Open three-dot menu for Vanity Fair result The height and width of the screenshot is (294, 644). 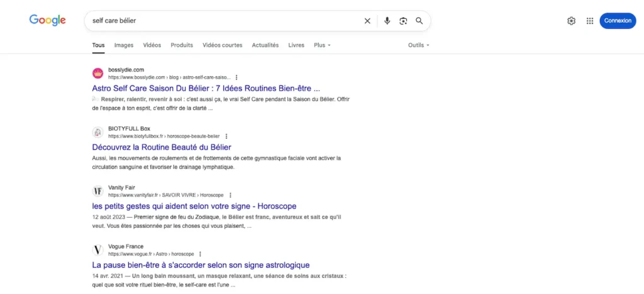(x=230, y=195)
